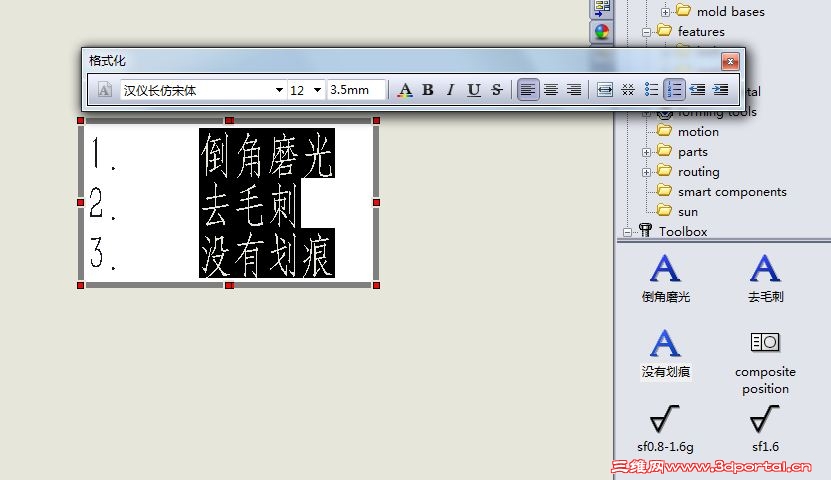Select center text alignment
The height and width of the screenshot is (480, 831).
coord(551,90)
